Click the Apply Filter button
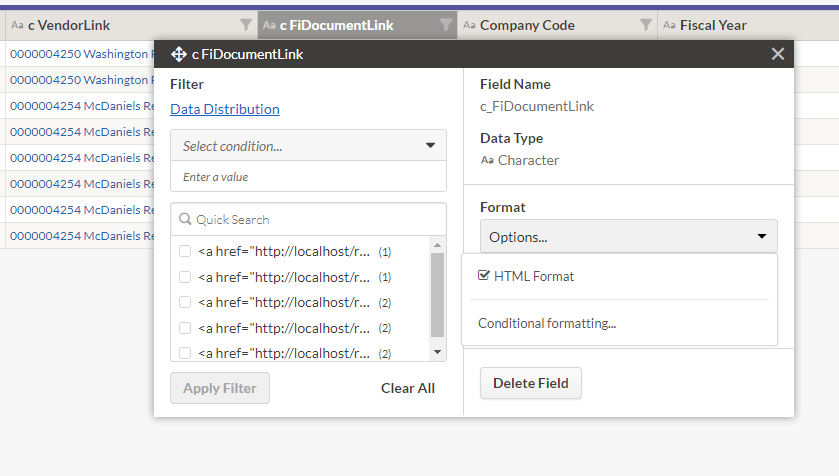 [220, 388]
